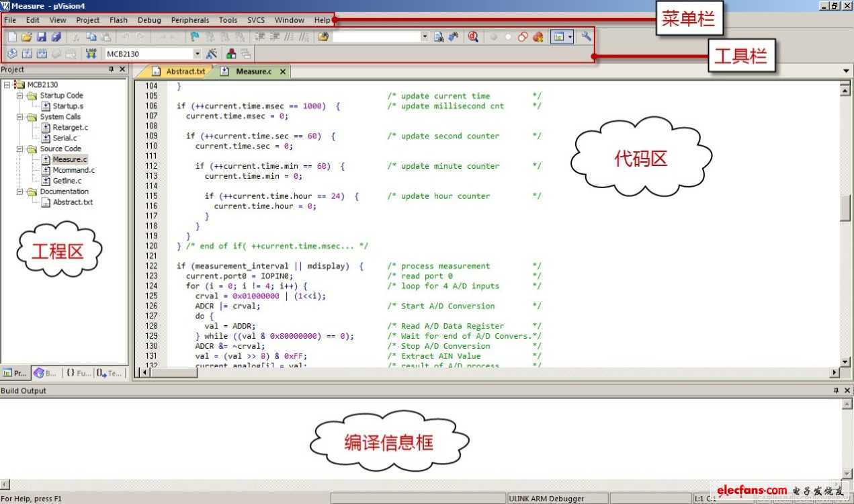The width and height of the screenshot is (854, 504).
Task: Click the Multi-project workspace icon
Action: tap(246, 54)
